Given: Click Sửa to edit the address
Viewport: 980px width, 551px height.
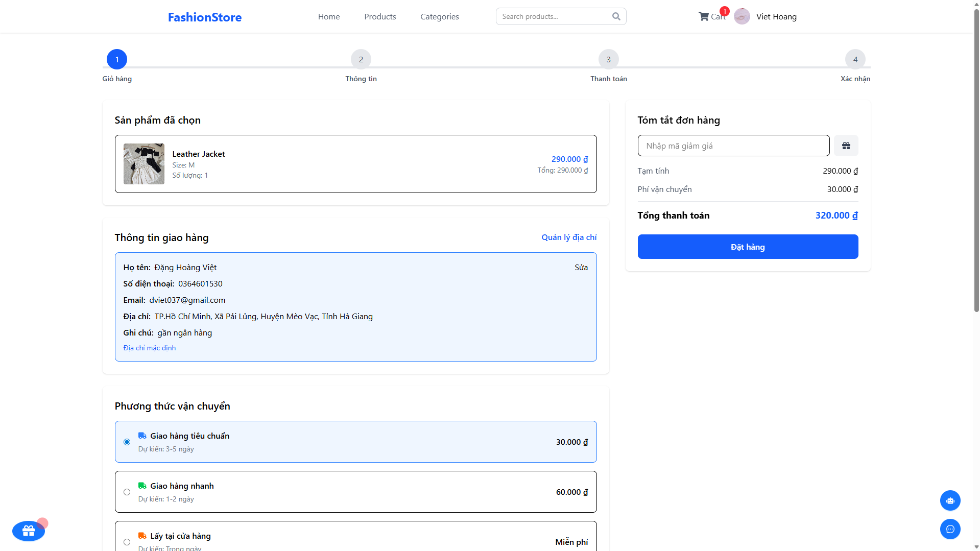Looking at the screenshot, I should (581, 267).
